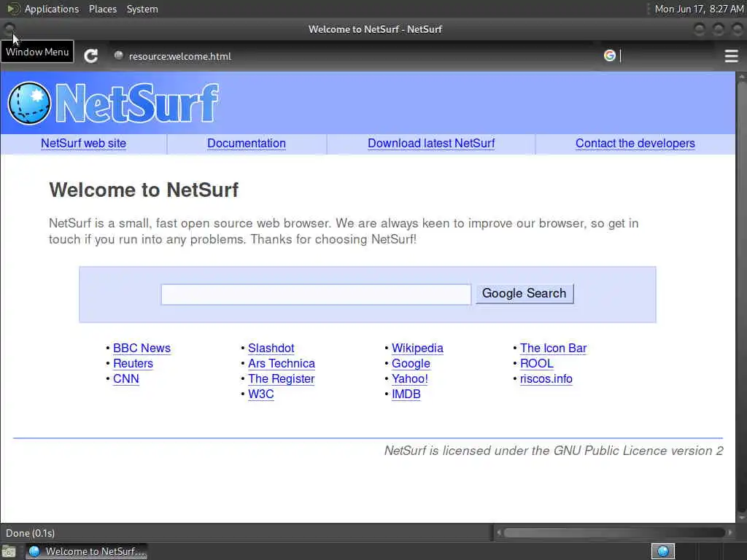Viewport: 747px width, 560px height.
Task: Click the Applications menu logo icon
Action: click(x=13, y=9)
